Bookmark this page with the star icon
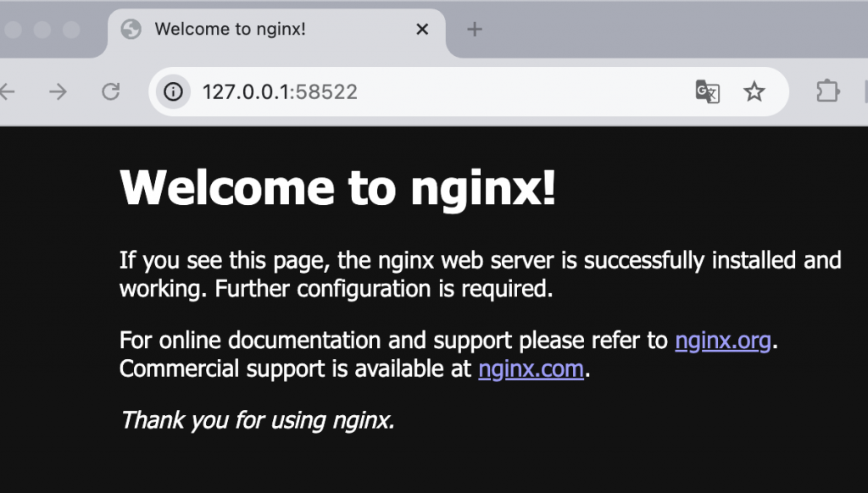Viewport: 868px width, 493px height. pyautogui.click(x=754, y=91)
